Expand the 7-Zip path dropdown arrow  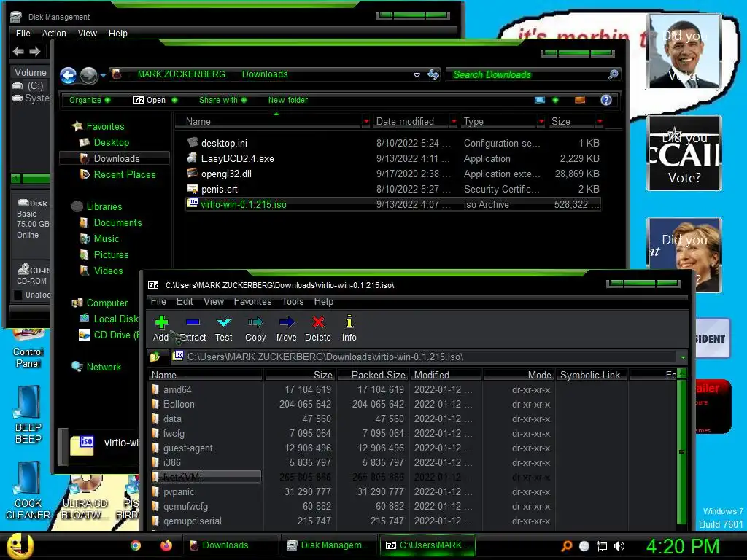(683, 357)
